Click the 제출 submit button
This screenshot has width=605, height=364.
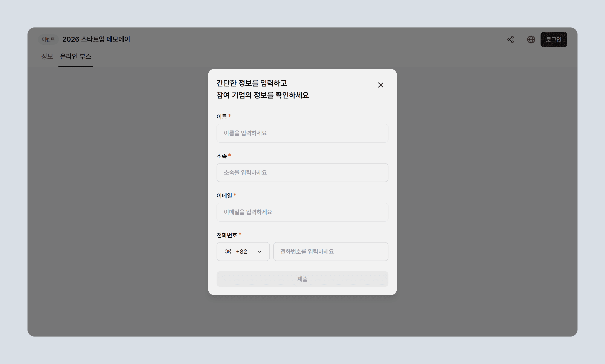click(x=302, y=279)
